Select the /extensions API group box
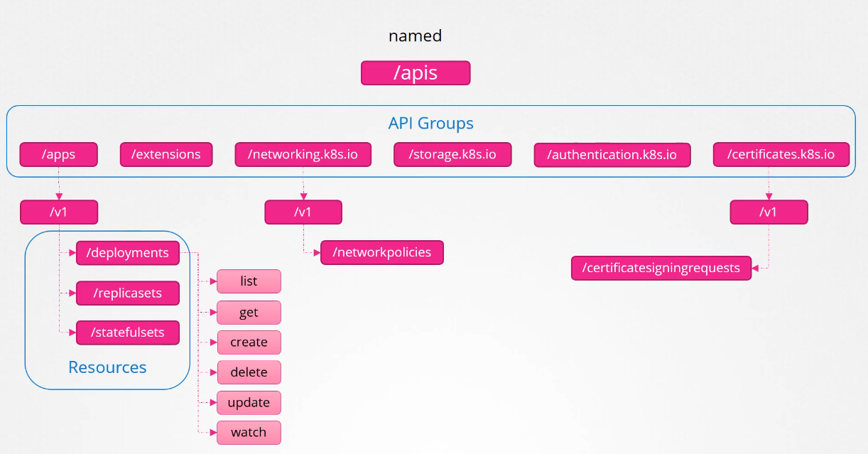The image size is (868, 454). (x=166, y=154)
